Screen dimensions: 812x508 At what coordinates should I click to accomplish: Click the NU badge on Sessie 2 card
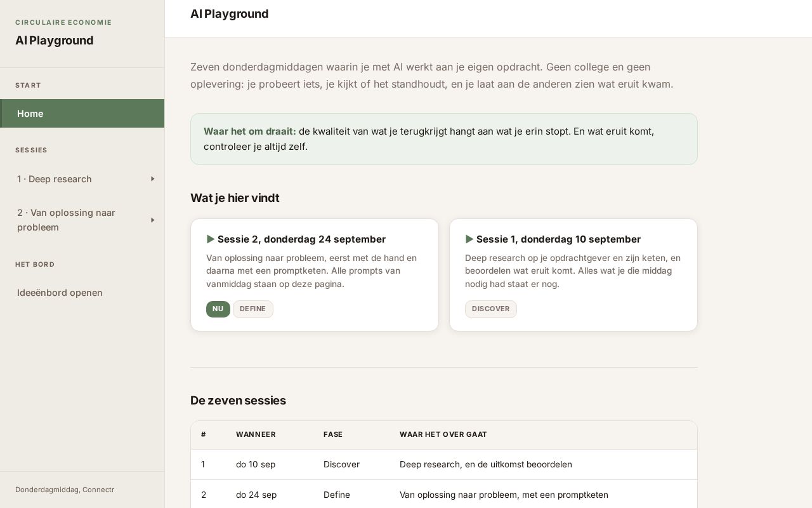(x=218, y=309)
